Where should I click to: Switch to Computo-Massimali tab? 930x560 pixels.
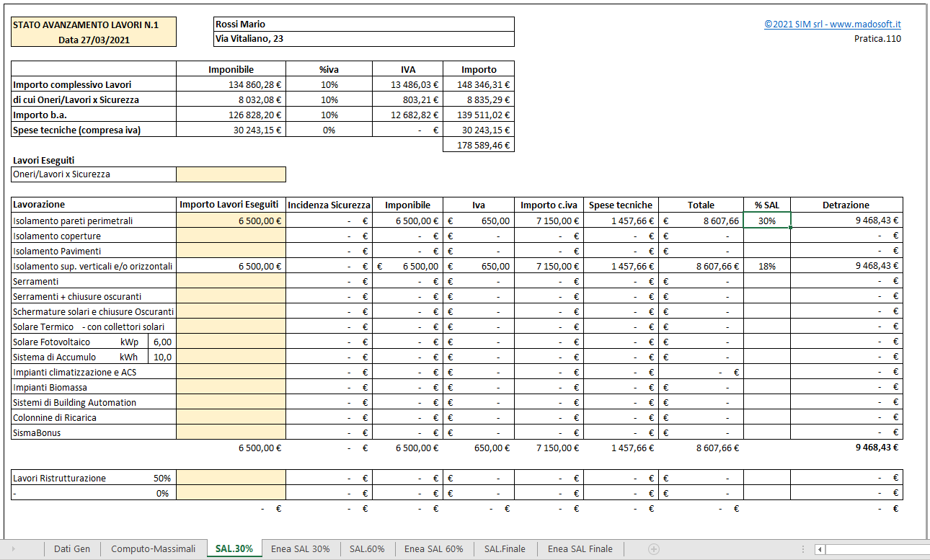153,548
